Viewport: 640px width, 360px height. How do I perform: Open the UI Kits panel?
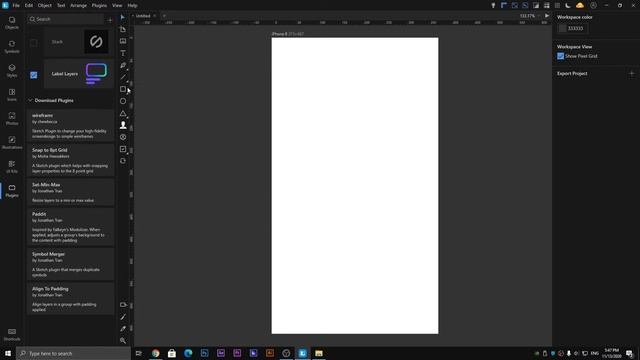tap(12, 167)
